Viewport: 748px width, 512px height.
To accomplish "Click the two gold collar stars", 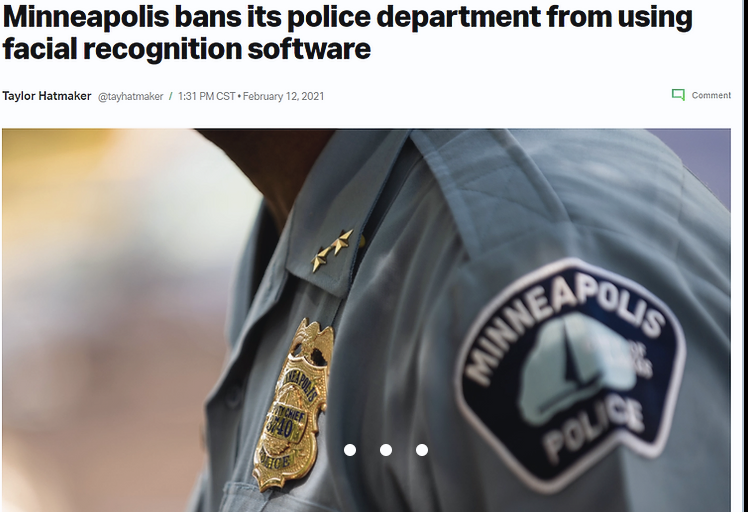I will point(332,250).
